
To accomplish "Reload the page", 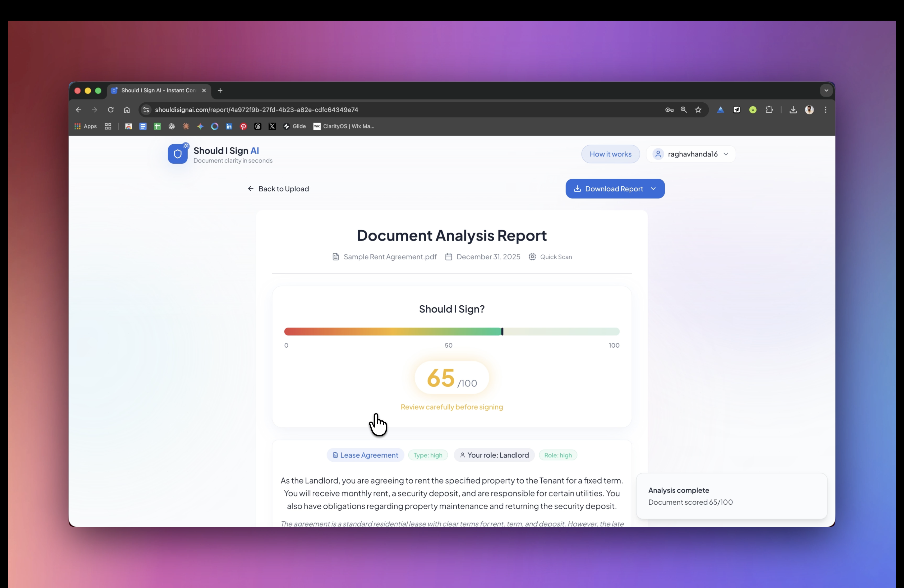I will [110, 110].
